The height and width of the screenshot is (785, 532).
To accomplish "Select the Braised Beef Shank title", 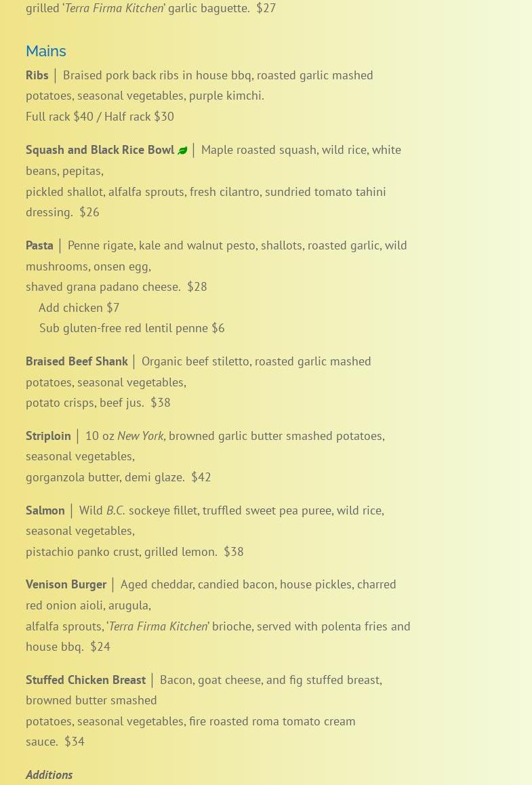I will [x=77, y=361].
